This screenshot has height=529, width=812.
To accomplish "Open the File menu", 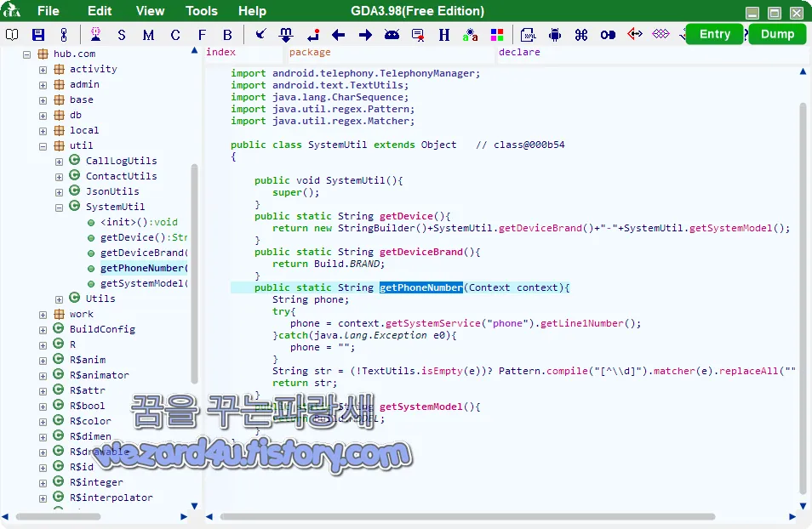I will [x=49, y=11].
